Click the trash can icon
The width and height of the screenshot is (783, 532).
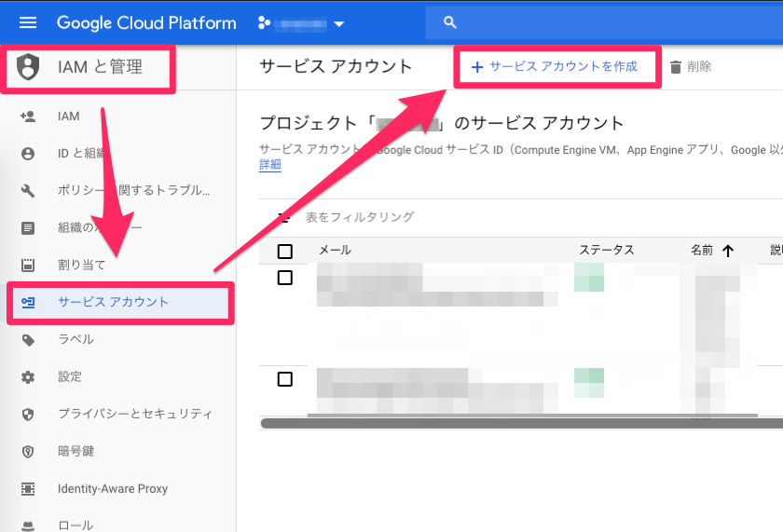(675, 67)
